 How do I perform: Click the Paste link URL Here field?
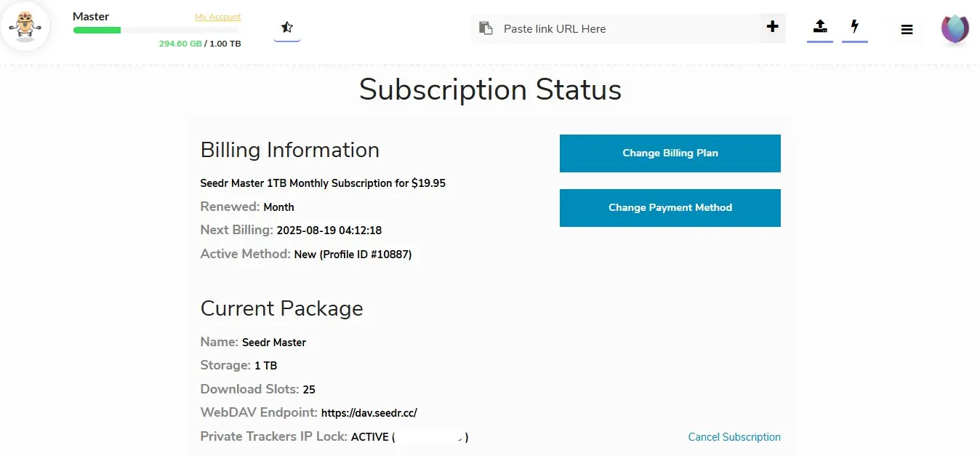click(x=630, y=29)
